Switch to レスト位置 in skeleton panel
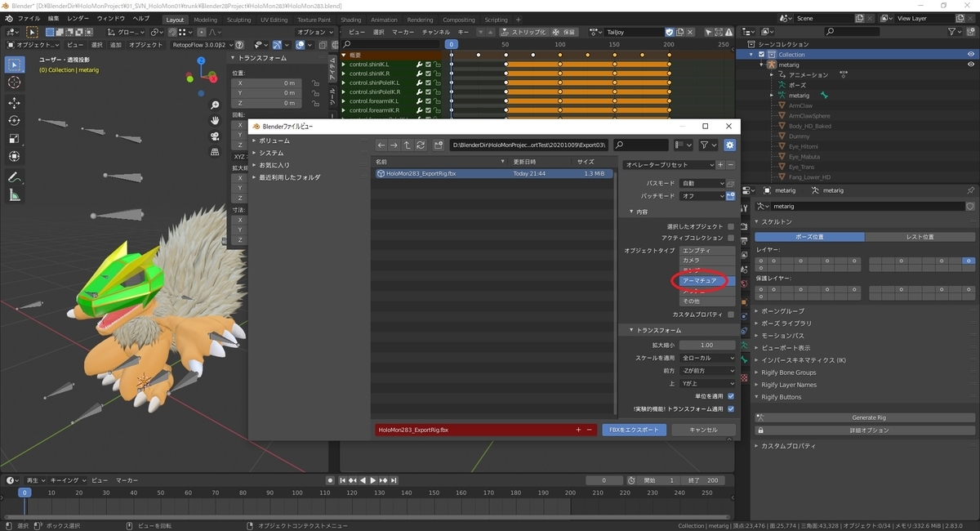 coord(920,237)
